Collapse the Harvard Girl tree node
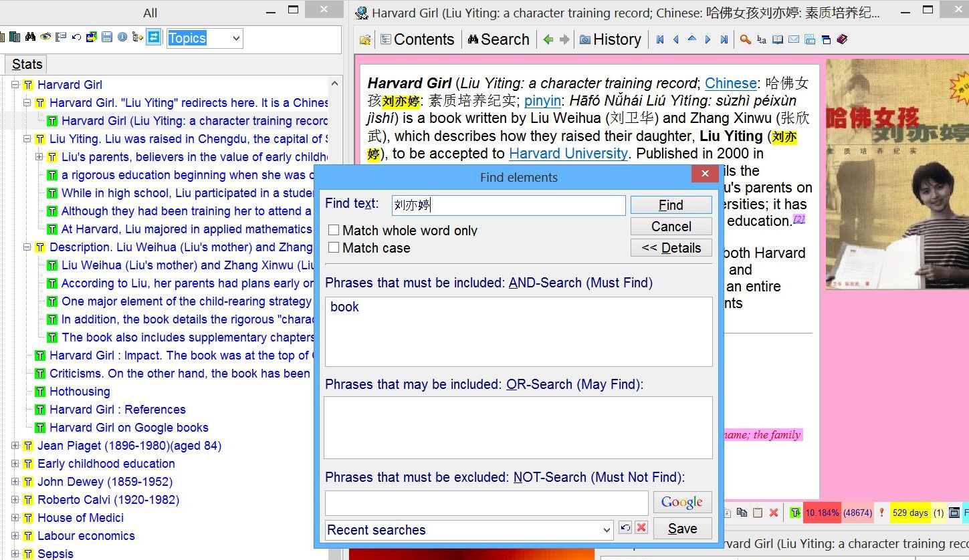This screenshot has width=969, height=560. 15,84
